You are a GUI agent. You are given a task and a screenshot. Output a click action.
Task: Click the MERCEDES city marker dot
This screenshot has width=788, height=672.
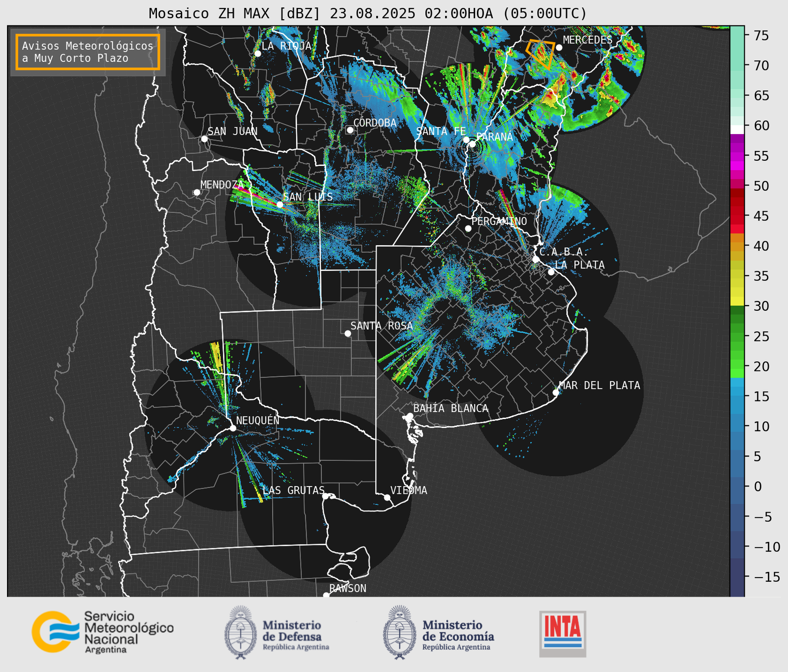[x=559, y=47]
